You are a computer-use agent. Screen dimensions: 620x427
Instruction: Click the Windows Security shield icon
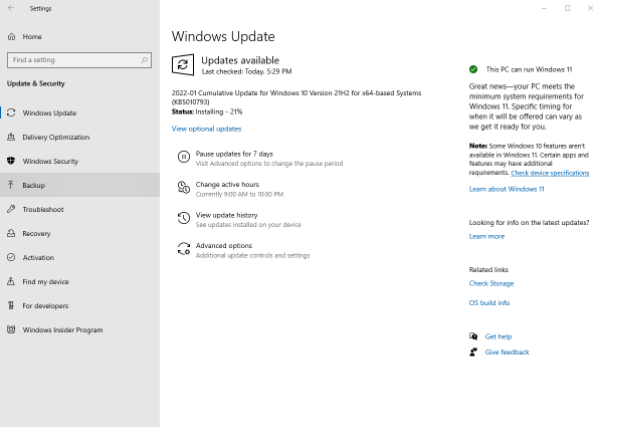[11, 161]
